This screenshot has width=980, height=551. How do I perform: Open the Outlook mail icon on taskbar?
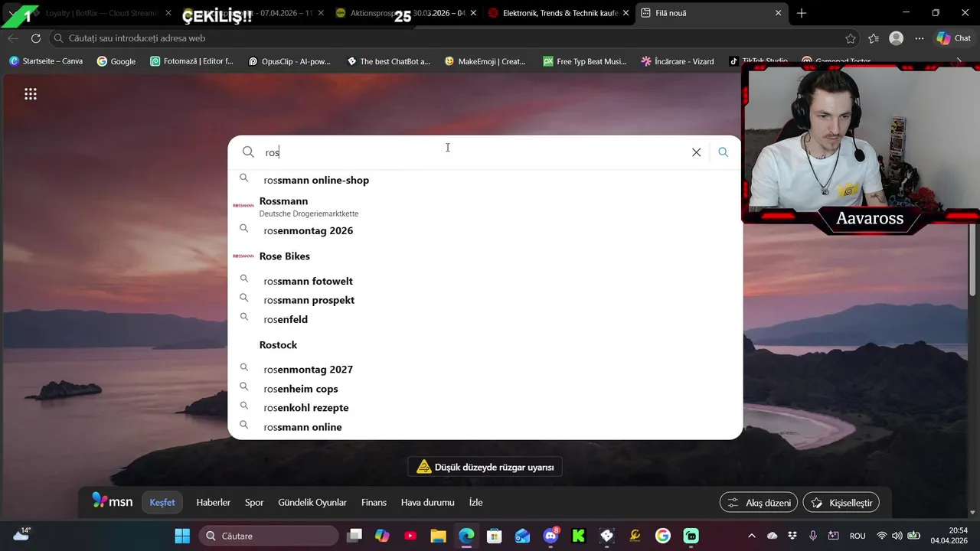point(522,536)
